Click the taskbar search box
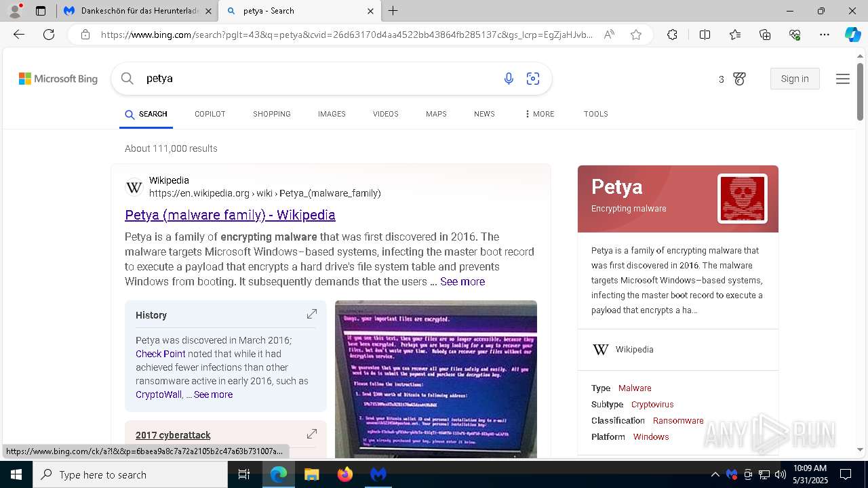Image resolution: width=868 pixels, height=488 pixels. click(x=130, y=474)
